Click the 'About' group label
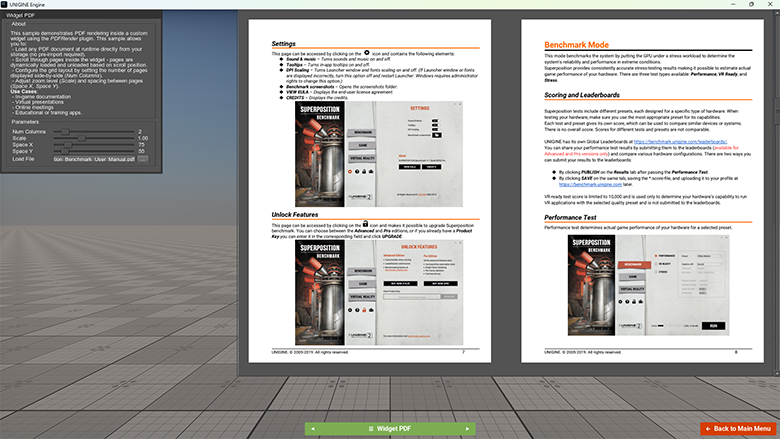The width and height of the screenshot is (780, 439). 18,24
